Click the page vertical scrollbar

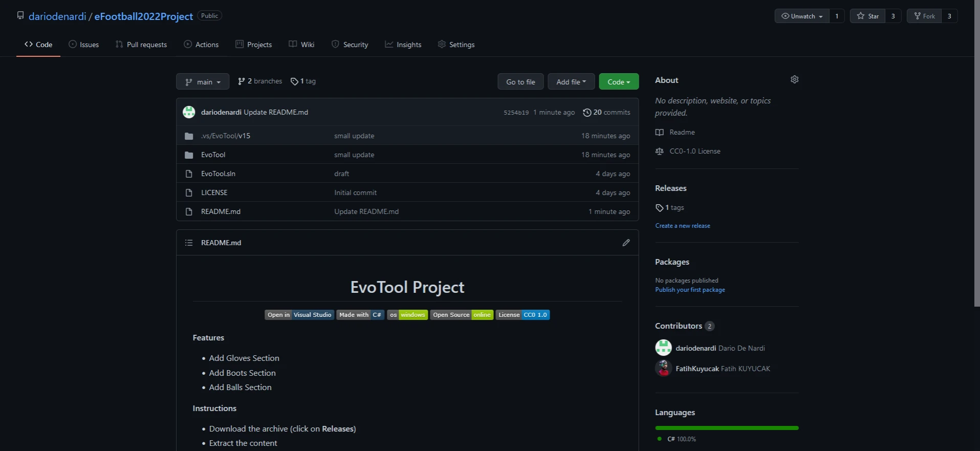point(977,154)
